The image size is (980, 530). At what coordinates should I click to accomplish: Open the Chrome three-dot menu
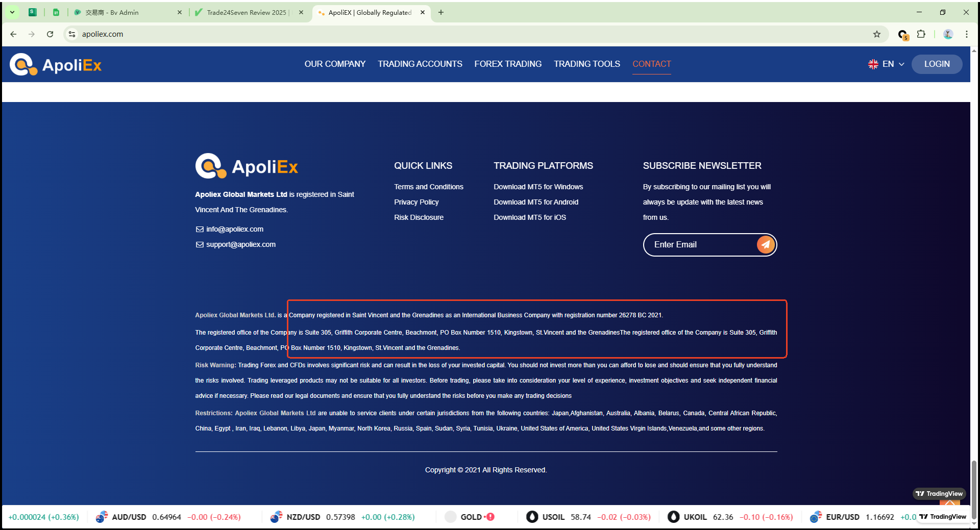[967, 34]
